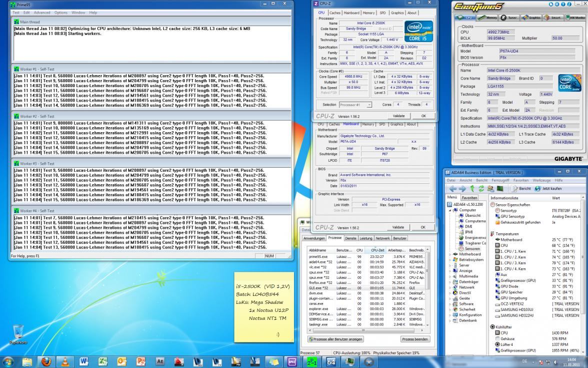Expand the Server node in AIDA64 tree
This screenshot has width=588, height=368.
click(x=450, y=265)
